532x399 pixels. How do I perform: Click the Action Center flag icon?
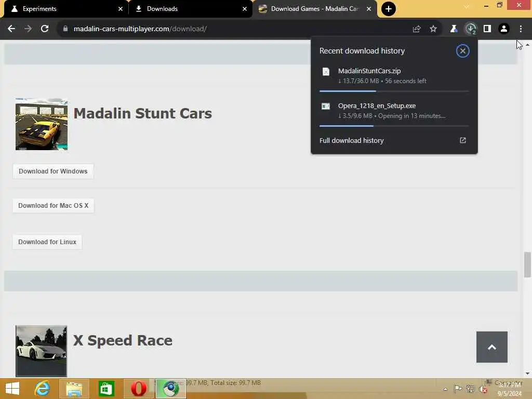(458, 389)
